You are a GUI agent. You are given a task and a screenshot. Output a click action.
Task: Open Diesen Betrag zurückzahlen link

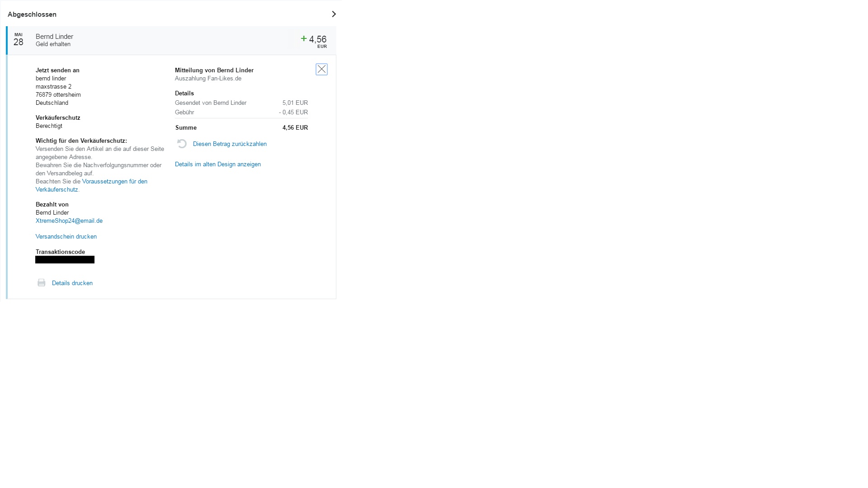[x=230, y=144]
